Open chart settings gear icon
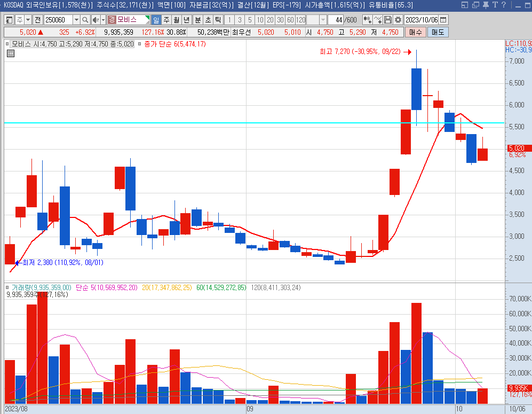 tap(398, 20)
